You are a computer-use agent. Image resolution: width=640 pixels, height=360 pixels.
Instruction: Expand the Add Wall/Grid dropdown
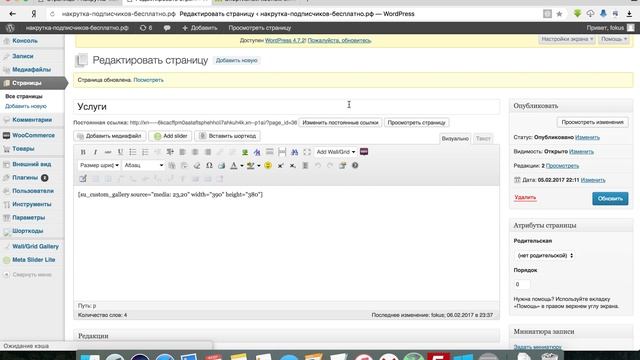(336, 152)
